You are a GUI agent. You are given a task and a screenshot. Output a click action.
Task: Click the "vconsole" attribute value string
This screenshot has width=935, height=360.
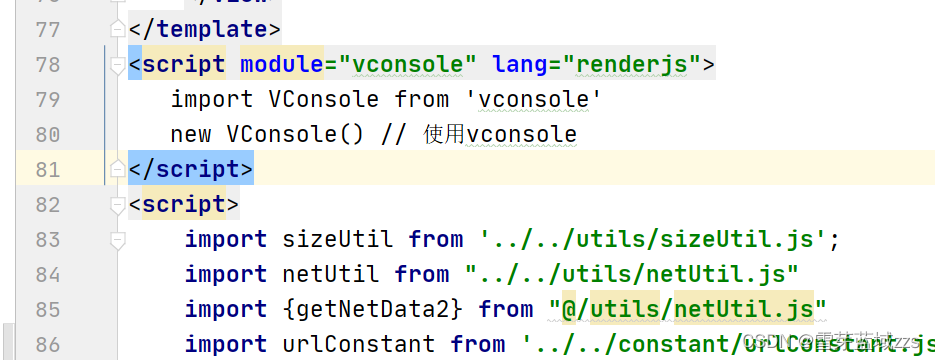tap(408, 64)
